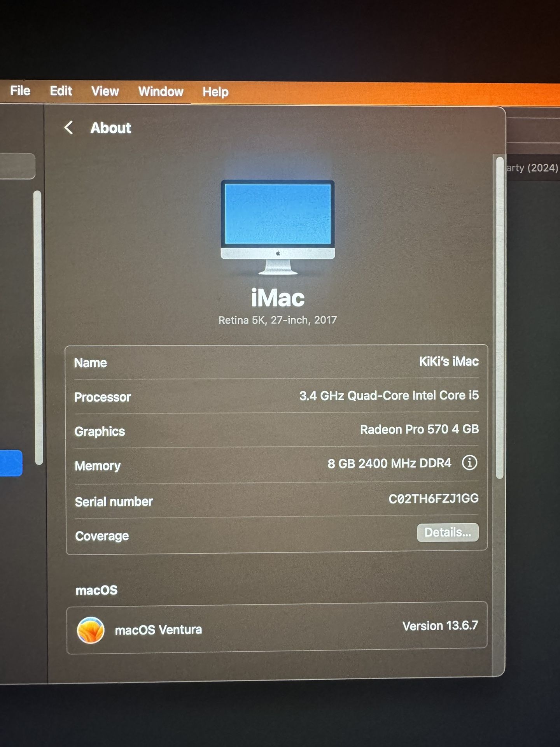The width and height of the screenshot is (560, 747).
Task: Select the highlighted blue sidebar item
Action: [11, 463]
